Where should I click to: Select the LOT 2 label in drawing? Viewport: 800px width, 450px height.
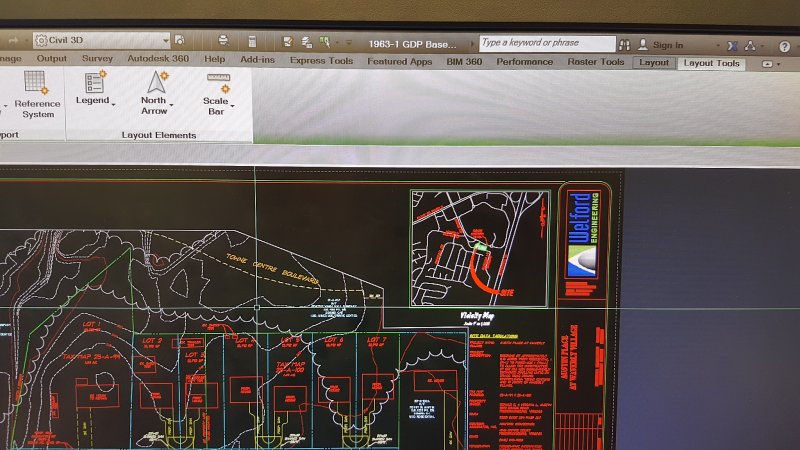[x=152, y=340]
